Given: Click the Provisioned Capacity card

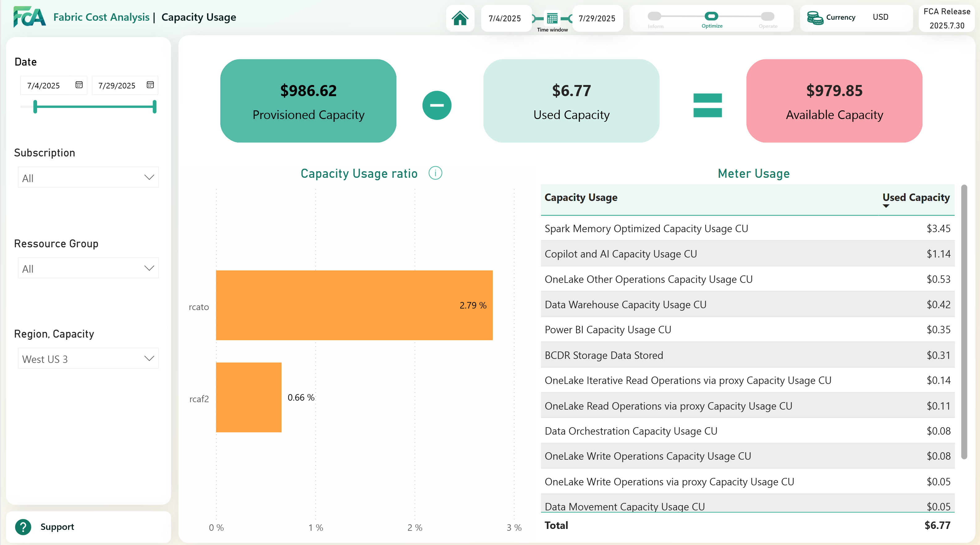Looking at the screenshot, I should [x=308, y=101].
